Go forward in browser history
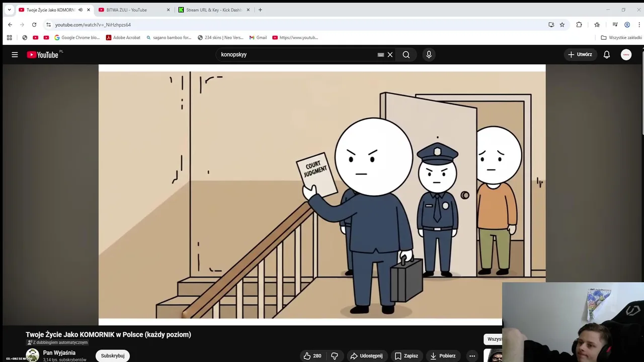The width and height of the screenshot is (644, 362). (x=22, y=25)
